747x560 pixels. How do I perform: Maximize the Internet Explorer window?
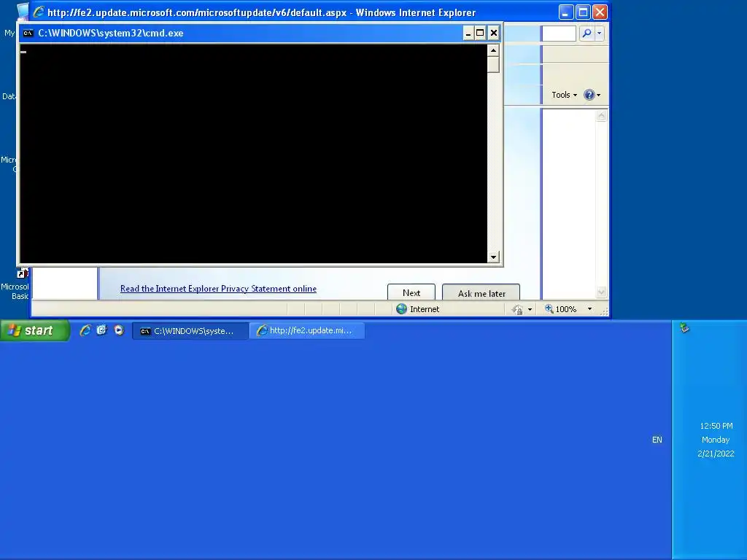(x=583, y=12)
